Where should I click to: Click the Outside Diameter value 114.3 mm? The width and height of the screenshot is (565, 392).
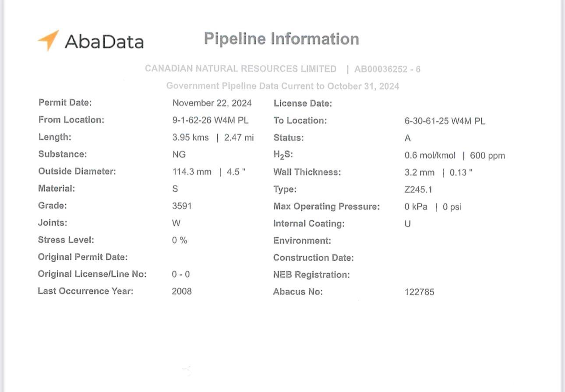pyautogui.click(x=192, y=171)
